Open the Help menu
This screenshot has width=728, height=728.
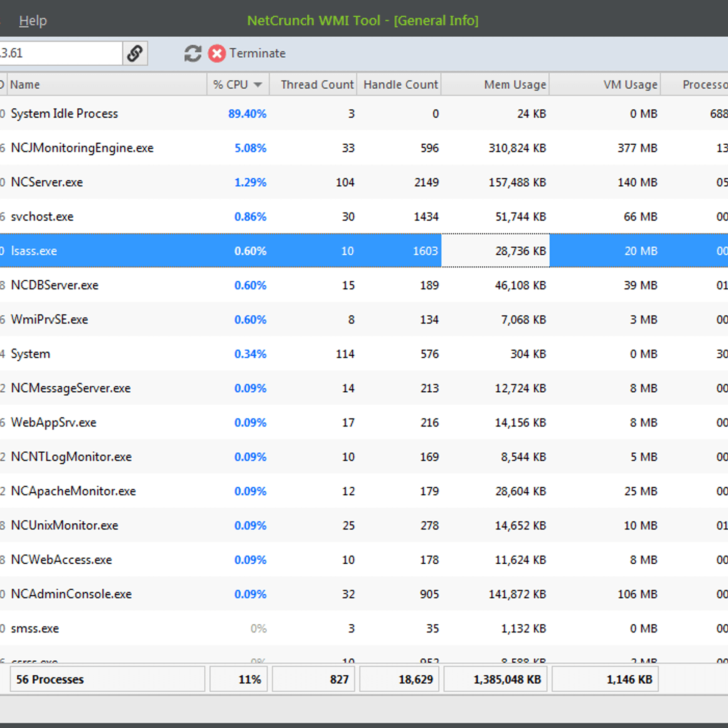(33, 20)
